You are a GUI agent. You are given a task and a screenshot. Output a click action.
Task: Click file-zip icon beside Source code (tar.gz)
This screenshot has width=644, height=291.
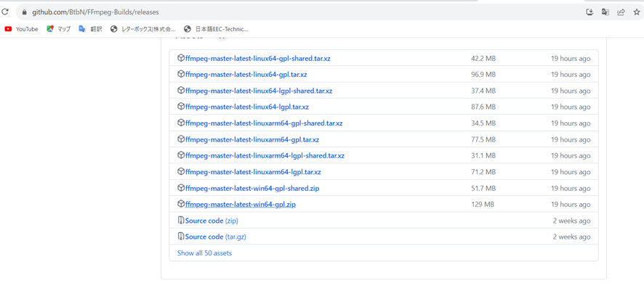coord(181,237)
